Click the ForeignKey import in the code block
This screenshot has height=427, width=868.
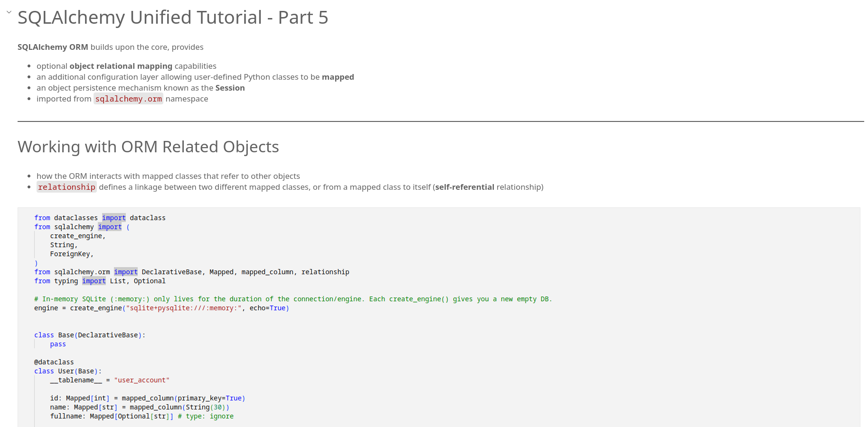click(x=71, y=254)
